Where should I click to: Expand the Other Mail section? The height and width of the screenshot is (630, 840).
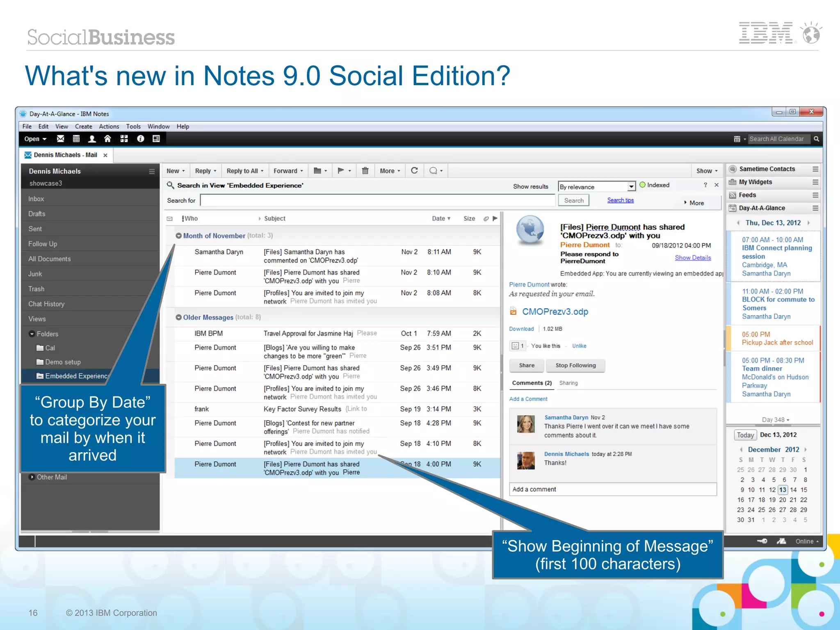click(32, 477)
